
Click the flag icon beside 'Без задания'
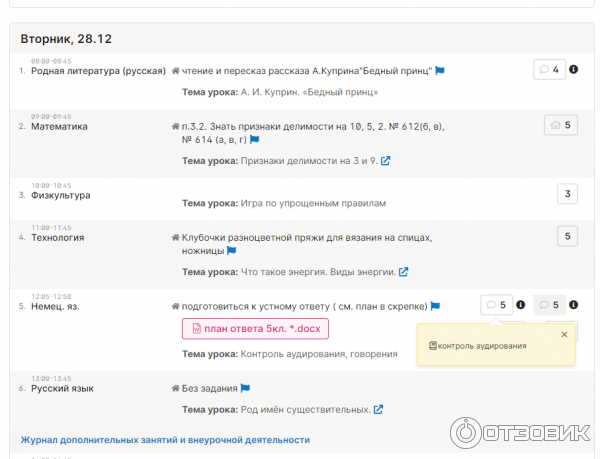point(245,388)
